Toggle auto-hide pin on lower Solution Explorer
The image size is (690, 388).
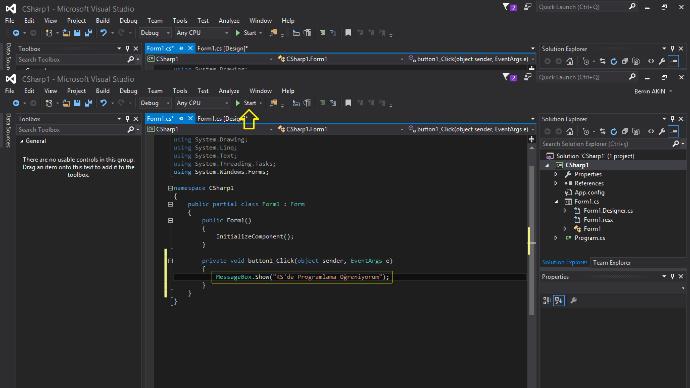[672, 119]
